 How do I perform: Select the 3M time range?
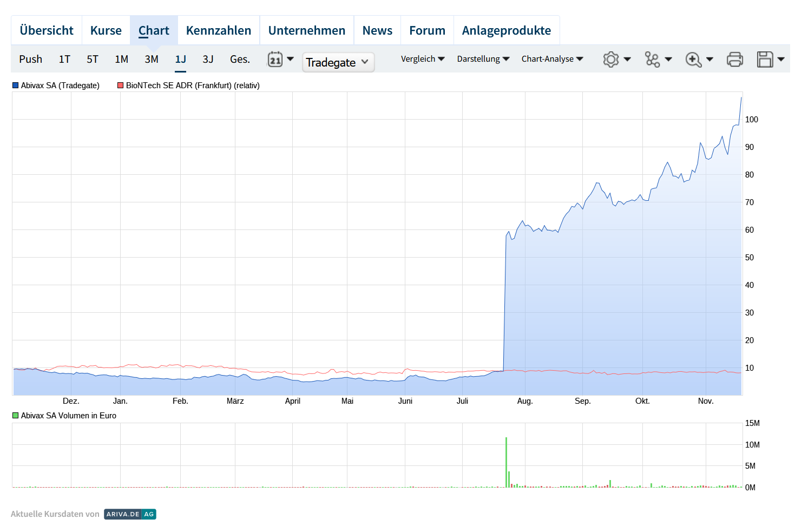click(152, 59)
